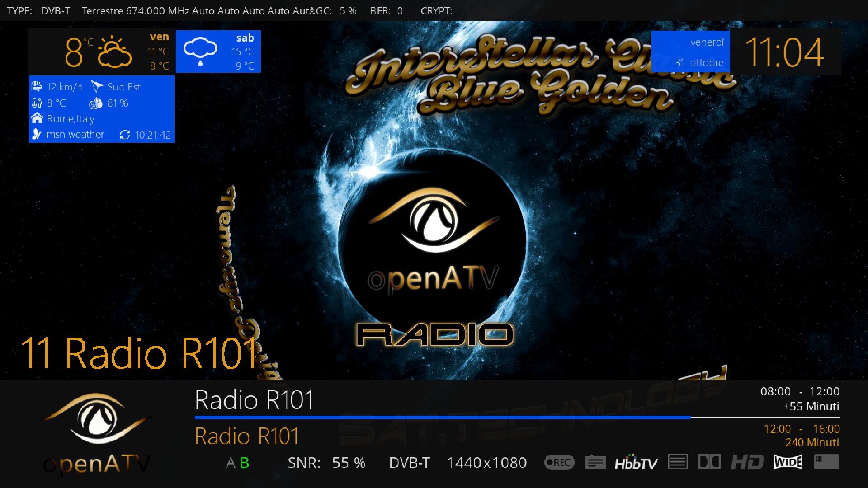This screenshot has height=488, width=868.
Task: Click the Rome,Italy location entry
Action: click(x=71, y=119)
